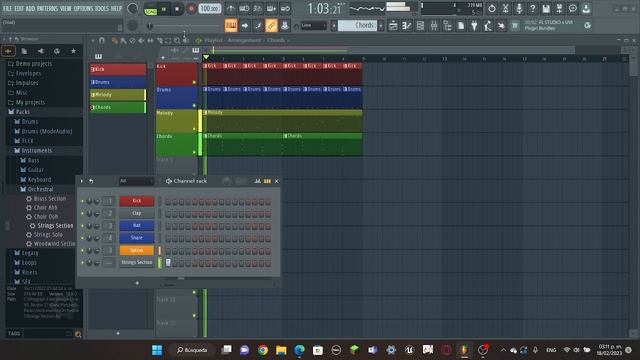Toggle the highlighted step edit icon
This screenshot has width=640, height=360.
tap(231, 26)
